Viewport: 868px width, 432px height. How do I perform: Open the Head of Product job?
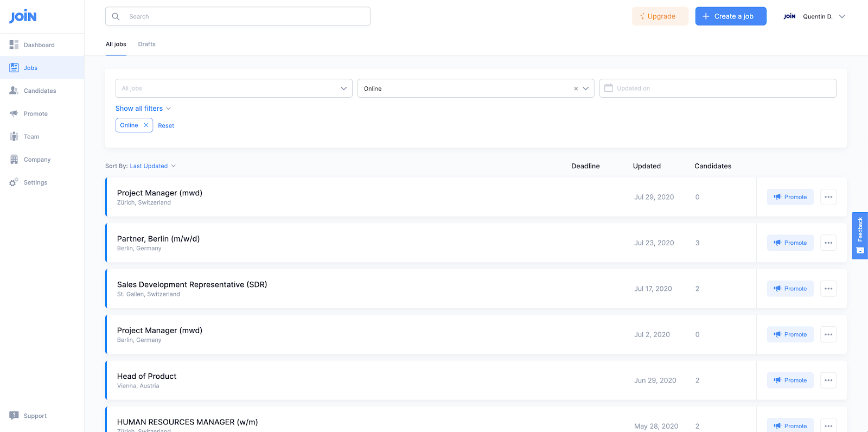pyautogui.click(x=146, y=377)
